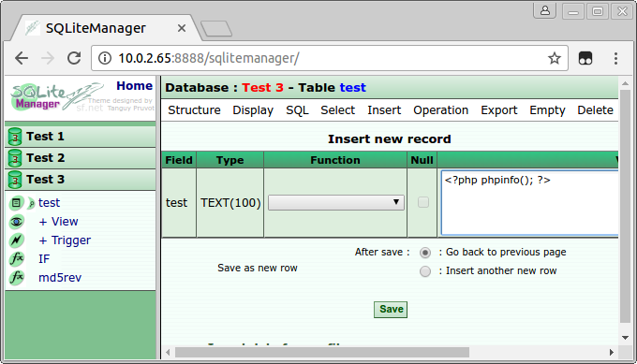The height and width of the screenshot is (364, 637).
Task: Open the Export tab
Action: [499, 110]
